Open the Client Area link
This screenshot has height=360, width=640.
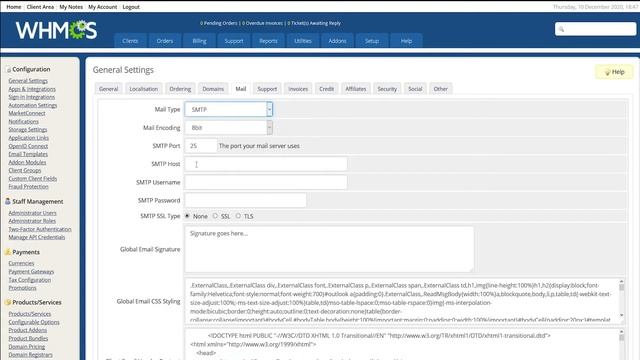(40, 7)
